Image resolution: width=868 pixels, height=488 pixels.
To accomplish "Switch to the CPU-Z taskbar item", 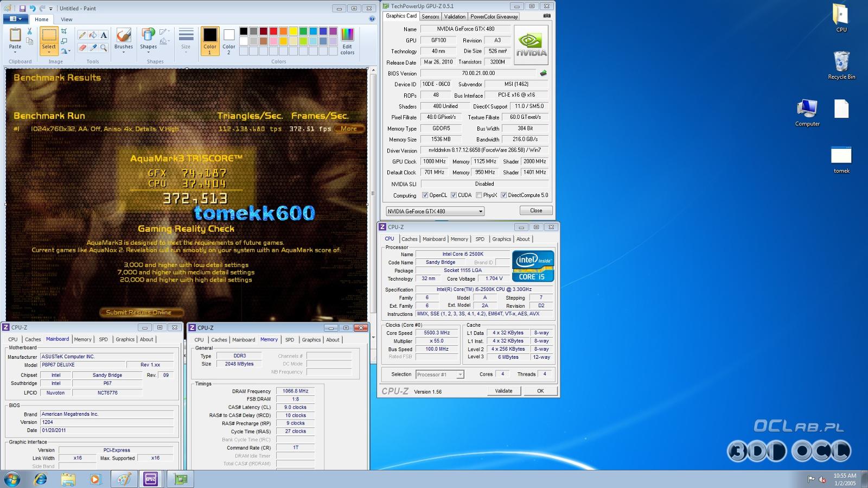I will [x=150, y=479].
